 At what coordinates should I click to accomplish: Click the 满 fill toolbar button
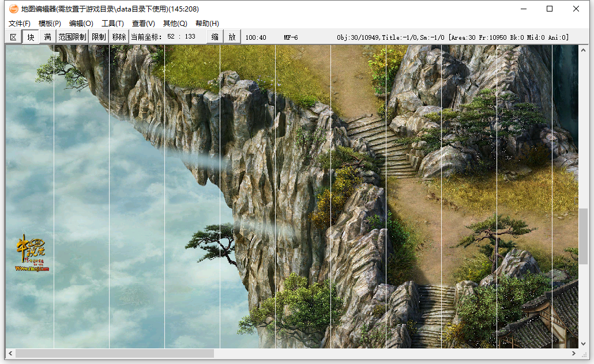coord(48,37)
